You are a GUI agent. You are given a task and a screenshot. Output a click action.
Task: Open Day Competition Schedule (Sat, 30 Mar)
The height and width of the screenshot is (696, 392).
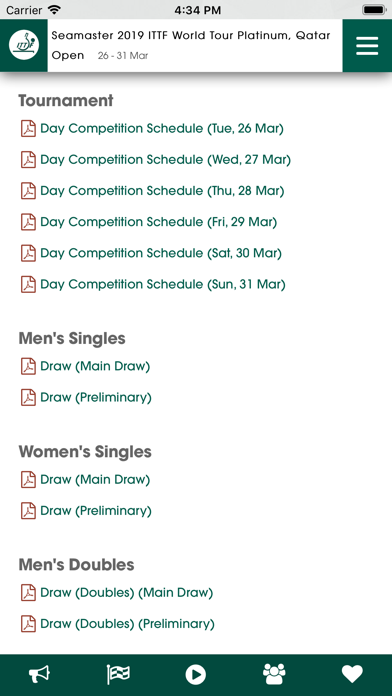[161, 253]
